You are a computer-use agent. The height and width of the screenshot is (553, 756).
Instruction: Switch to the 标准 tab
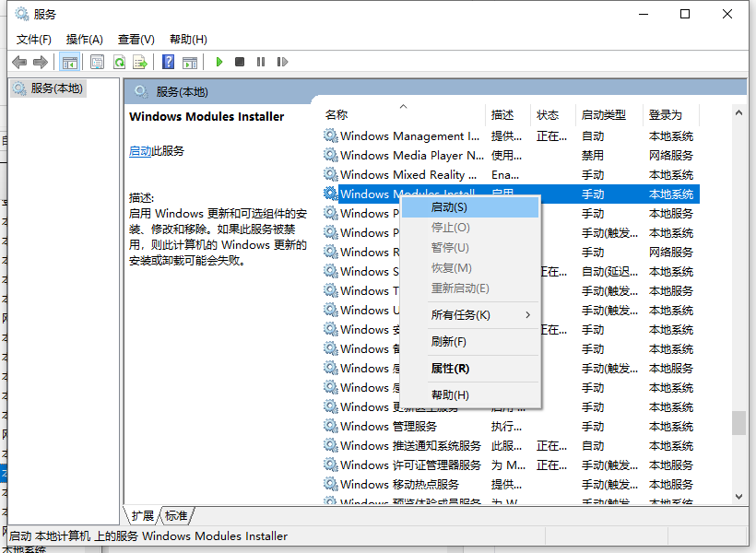175,515
